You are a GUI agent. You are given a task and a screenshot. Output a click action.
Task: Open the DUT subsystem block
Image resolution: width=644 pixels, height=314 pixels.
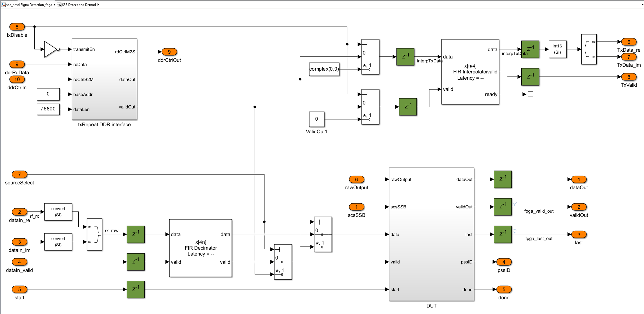pyautogui.click(x=431, y=234)
